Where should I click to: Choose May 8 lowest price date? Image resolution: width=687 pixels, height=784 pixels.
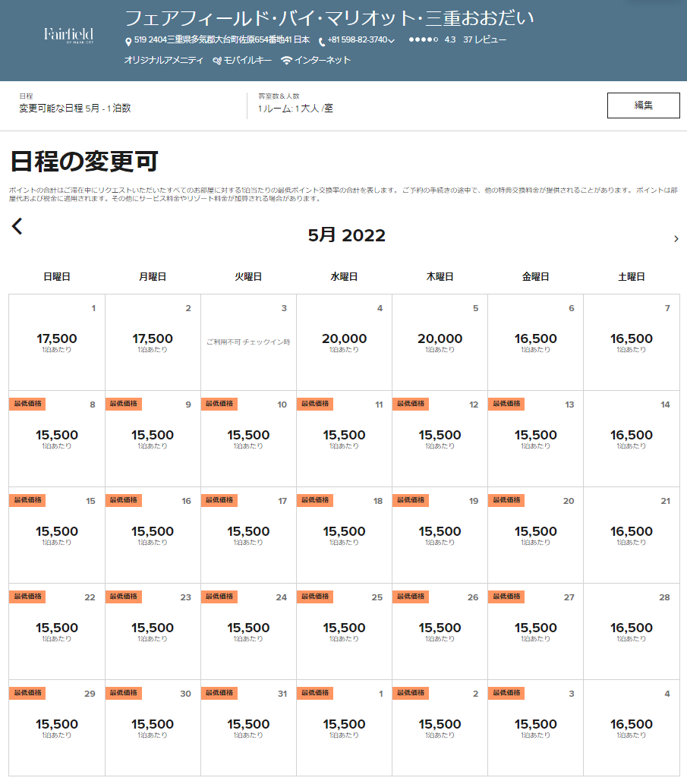coord(57,439)
